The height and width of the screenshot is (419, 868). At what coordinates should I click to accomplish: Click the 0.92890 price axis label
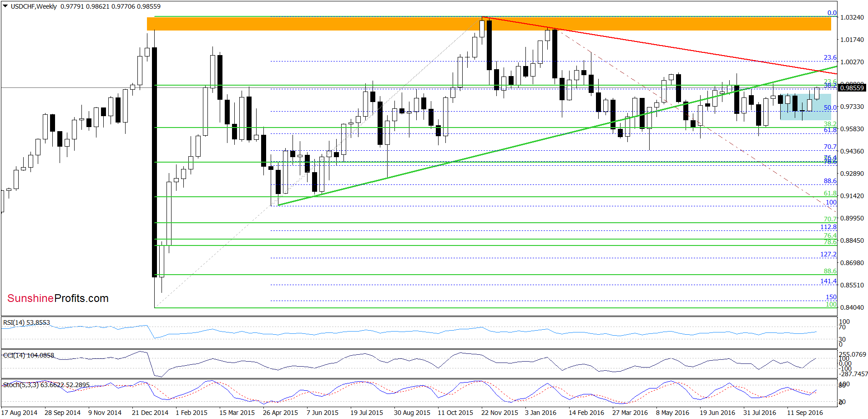(x=852, y=174)
